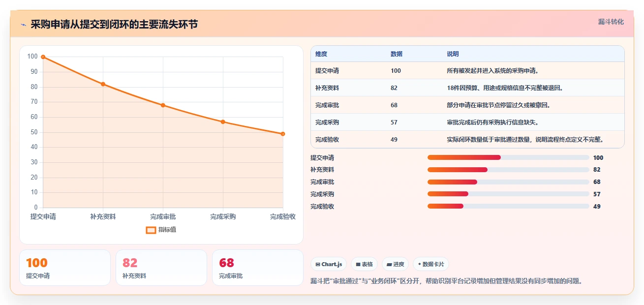The height and width of the screenshot is (305, 644).
Task: Click the value 49 beside the 完成验收 progress bar
Action: (x=597, y=207)
